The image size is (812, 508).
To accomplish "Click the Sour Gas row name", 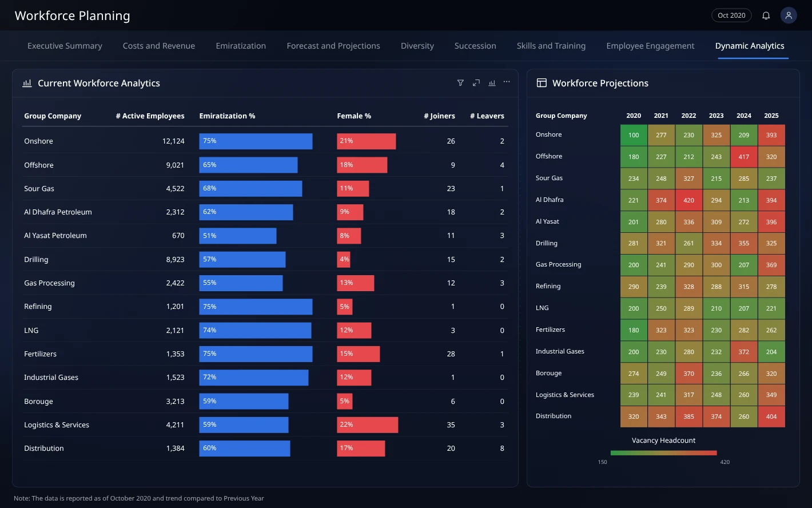I will click(x=39, y=189).
